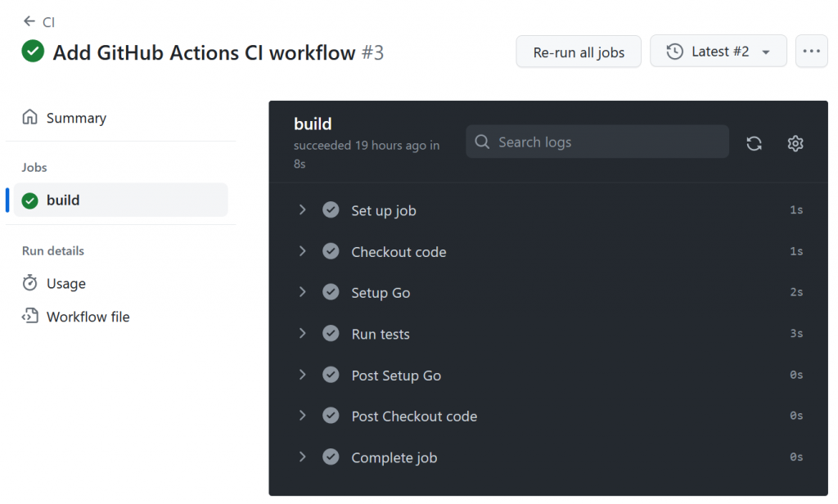This screenshot has width=838, height=504.
Task: Click the Re-run all jobs button
Action: pos(579,52)
